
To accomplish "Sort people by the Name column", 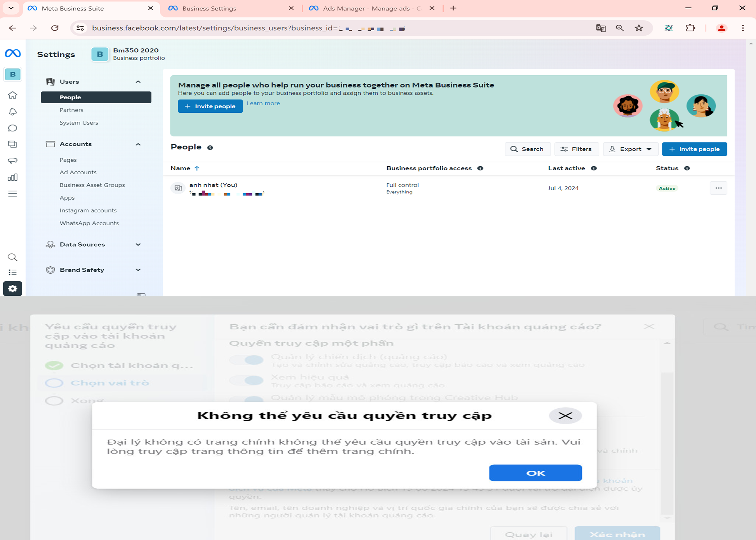I will [x=180, y=168].
